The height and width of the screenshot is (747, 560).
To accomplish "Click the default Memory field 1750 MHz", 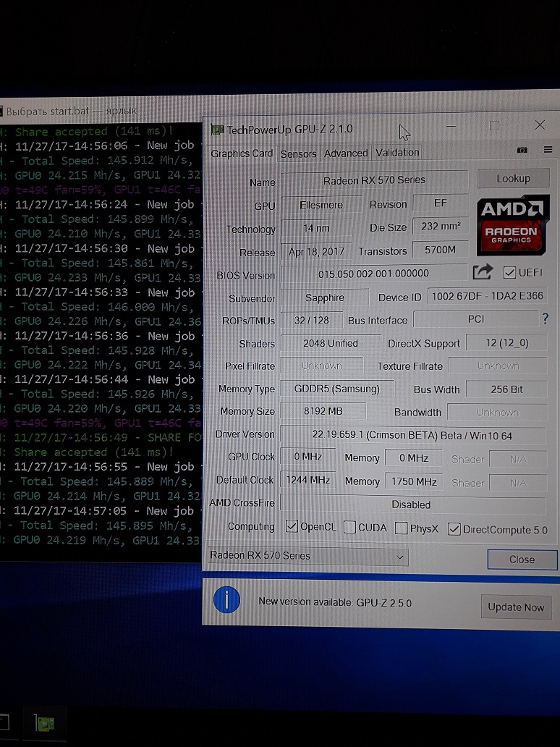I will [414, 481].
